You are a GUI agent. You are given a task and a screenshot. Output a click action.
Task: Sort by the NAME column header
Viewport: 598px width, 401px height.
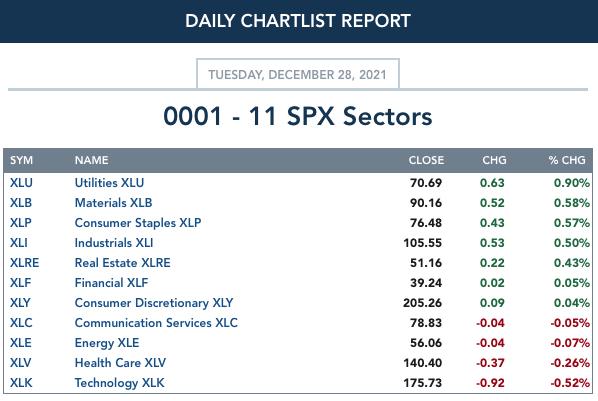point(92,160)
